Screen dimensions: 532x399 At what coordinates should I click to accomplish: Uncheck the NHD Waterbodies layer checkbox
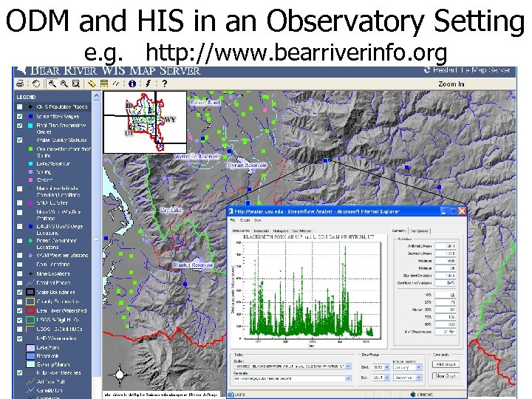20,338
